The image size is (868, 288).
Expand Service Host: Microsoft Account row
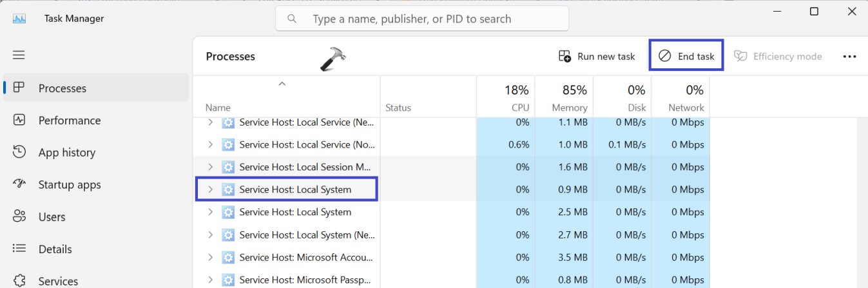tap(210, 257)
